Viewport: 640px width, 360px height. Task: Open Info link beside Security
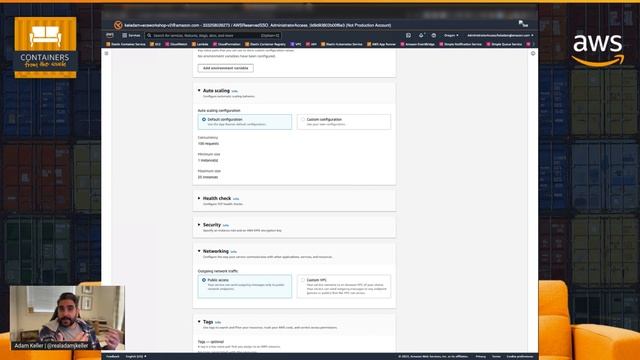[226, 225]
